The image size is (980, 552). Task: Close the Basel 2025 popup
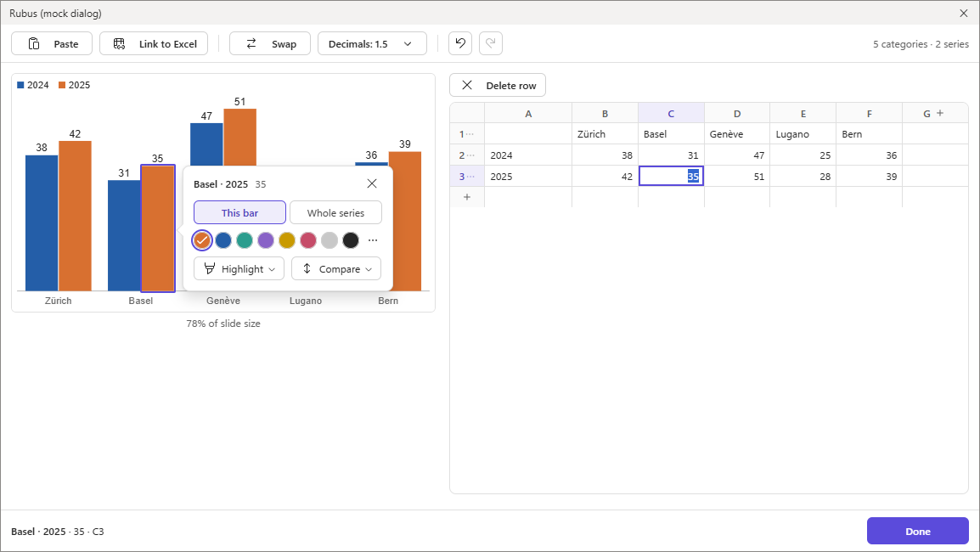pos(372,183)
